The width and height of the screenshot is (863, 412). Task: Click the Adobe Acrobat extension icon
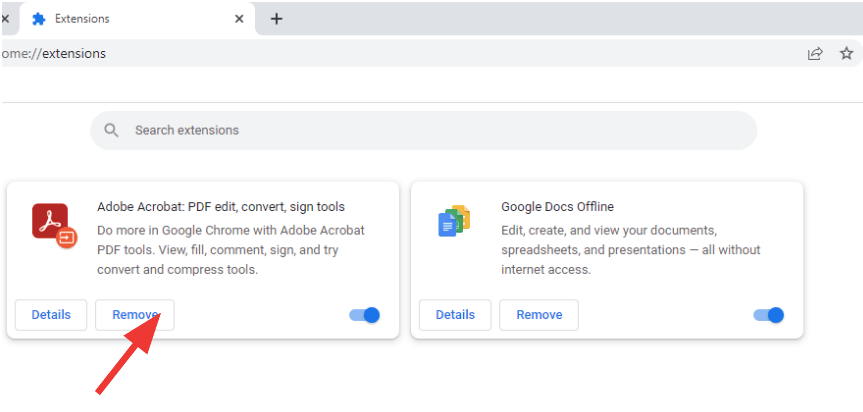click(x=54, y=224)
